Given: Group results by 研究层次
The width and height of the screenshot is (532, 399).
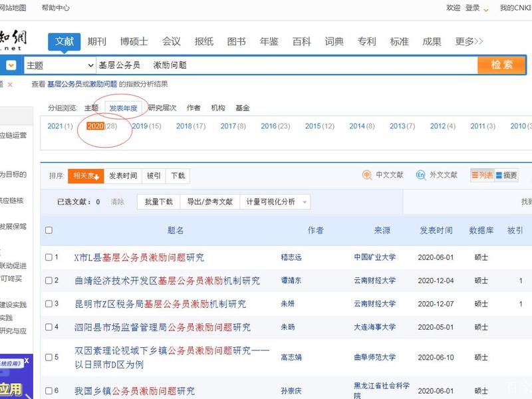Looking at the screenshot, I should pos(162,108).
